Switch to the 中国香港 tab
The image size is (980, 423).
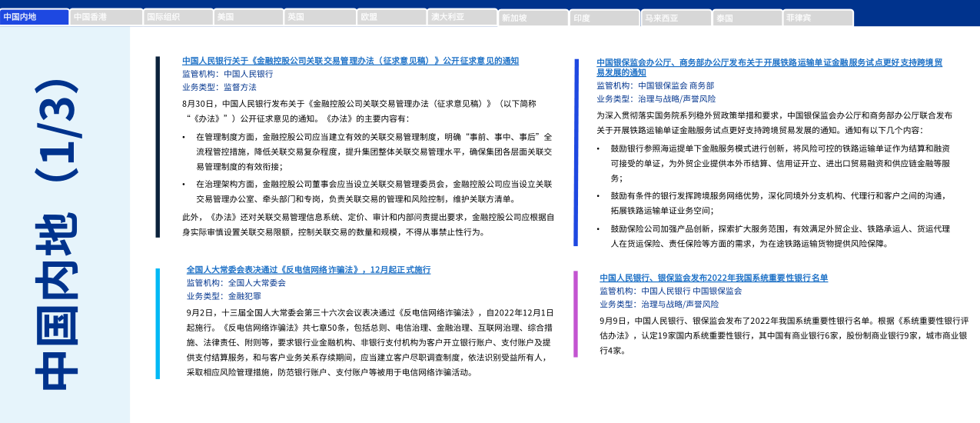pos(106,17)
